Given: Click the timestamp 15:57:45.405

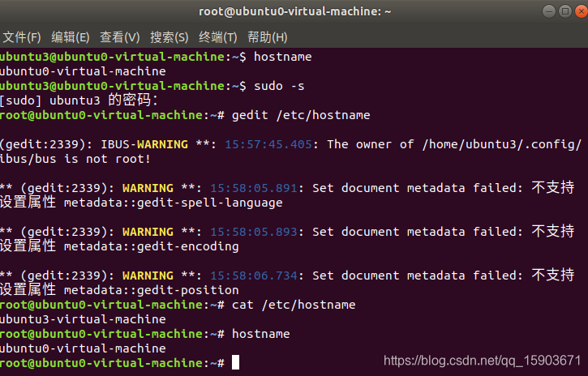Looking at the screenshot, I should (x=268, y=144).
